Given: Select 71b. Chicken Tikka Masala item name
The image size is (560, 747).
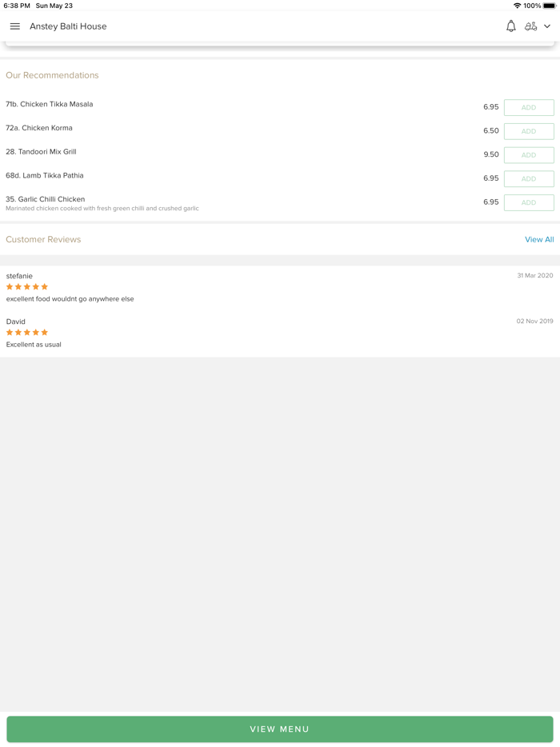Looking at the screenshot, I should click(50, 104).
